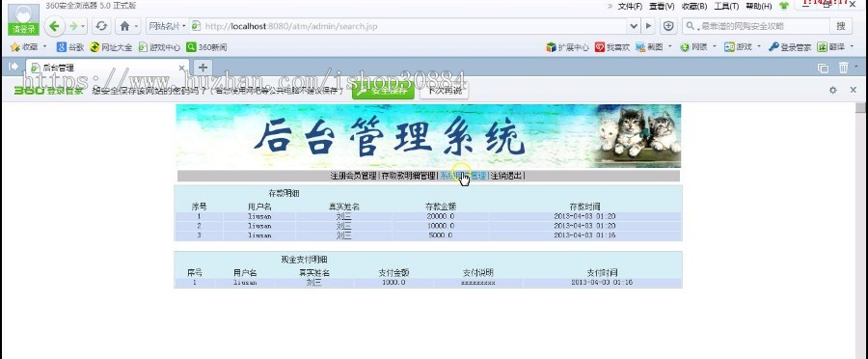Click the 下次再说 button
Image resolution: width=868 pixels, height=359 pixels.
click(444, 90)
